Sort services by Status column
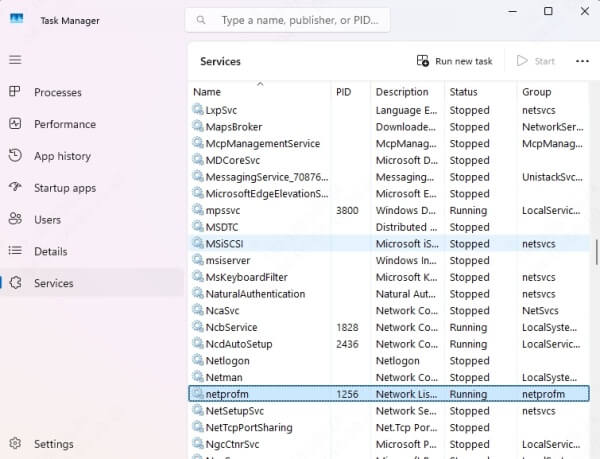 tap(463, 92)
